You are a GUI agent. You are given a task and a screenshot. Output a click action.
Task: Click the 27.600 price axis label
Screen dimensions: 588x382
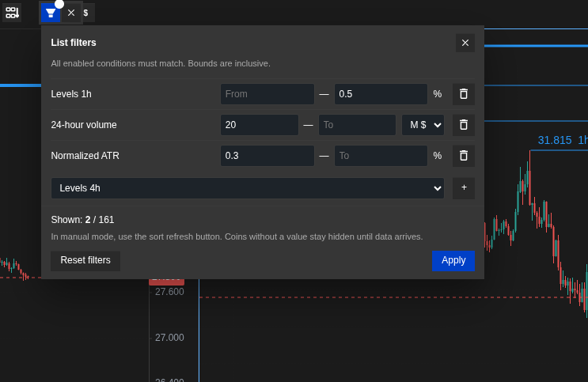169,292
